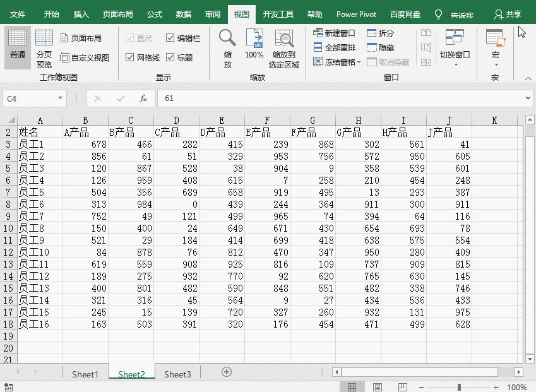Add a new sheet with plus button
Screen dimensions: 536x392
coord(226,372)
